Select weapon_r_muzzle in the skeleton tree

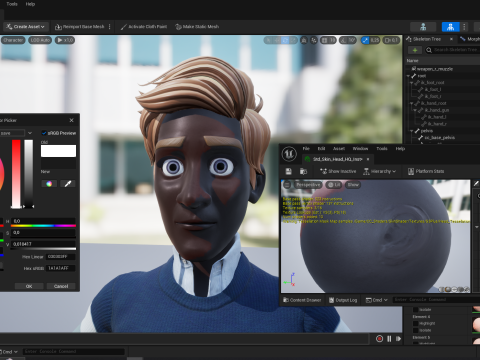(435, 69)
